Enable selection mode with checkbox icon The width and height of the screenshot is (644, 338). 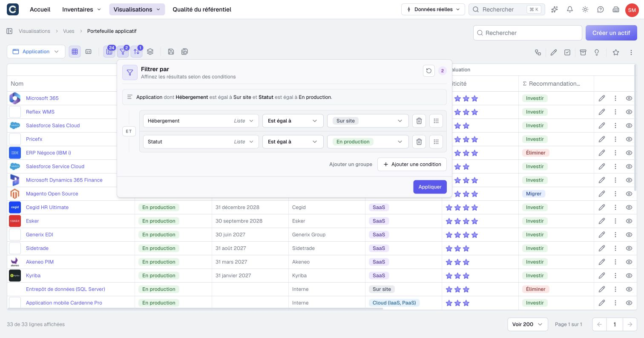[x=567, y=52]
